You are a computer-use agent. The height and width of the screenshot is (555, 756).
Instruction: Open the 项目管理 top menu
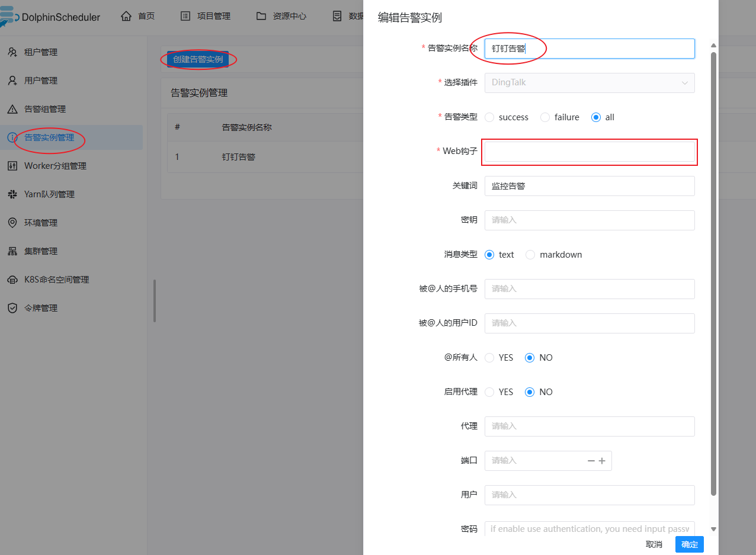click(205, 16)
